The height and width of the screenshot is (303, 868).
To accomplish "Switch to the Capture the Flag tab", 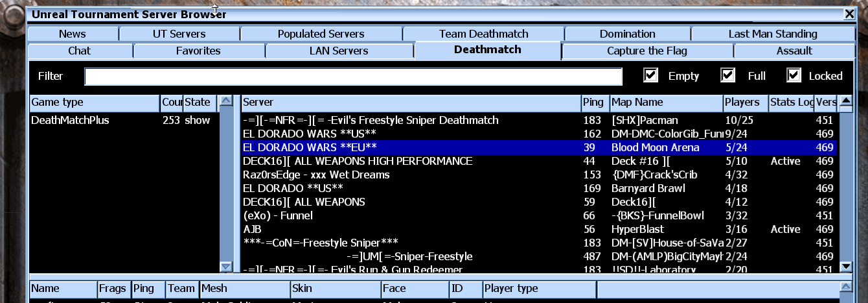I will pos(646,51).
